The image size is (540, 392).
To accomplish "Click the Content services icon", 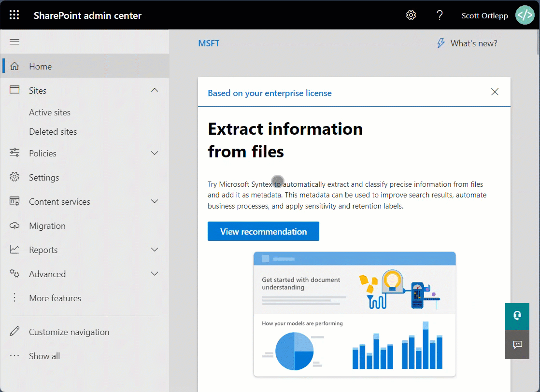I will pos(14,201).
